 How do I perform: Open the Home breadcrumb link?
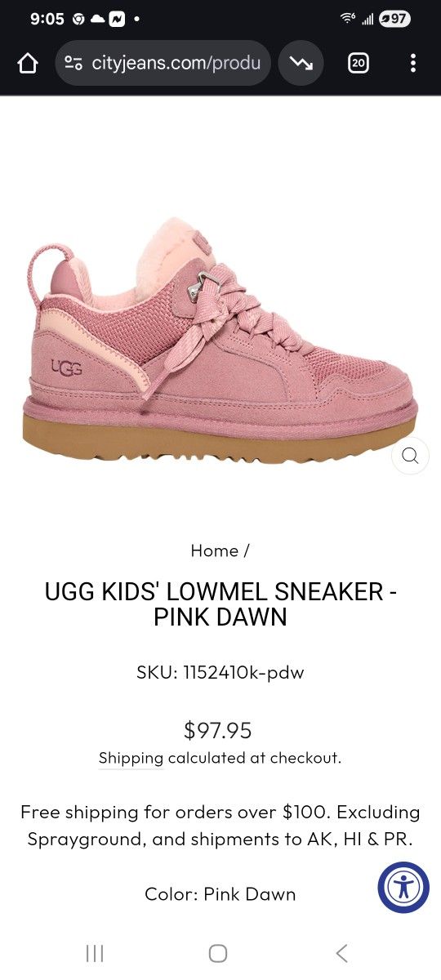[214, 550]
